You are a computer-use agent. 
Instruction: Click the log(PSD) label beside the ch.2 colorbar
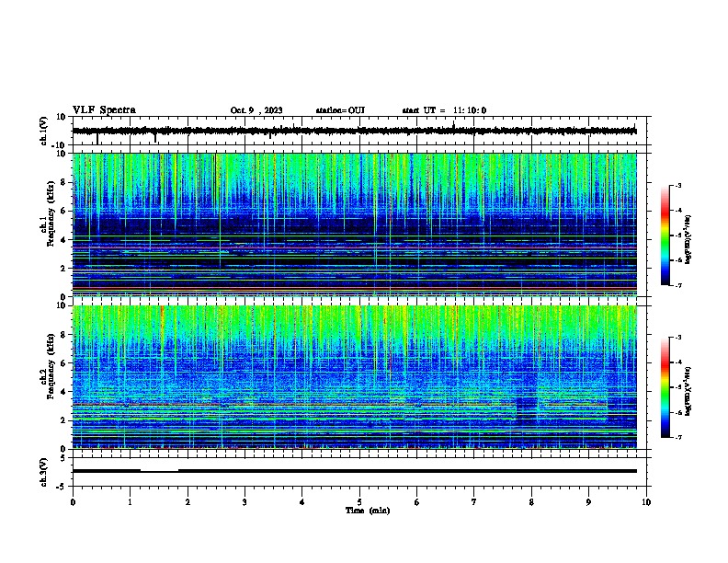click(x=688, y=391)
